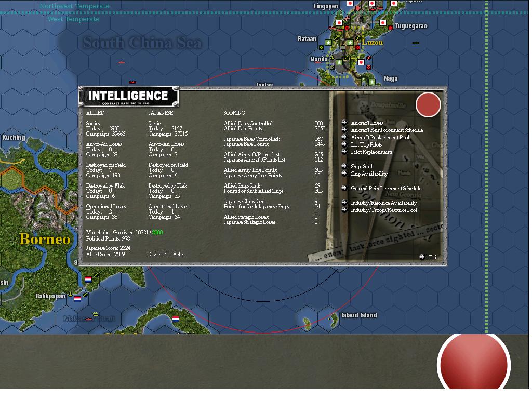Click the Lingayen map label
The height and width of the screenshot is (399, 532).
pyautogui.click(x=326, y=6)
